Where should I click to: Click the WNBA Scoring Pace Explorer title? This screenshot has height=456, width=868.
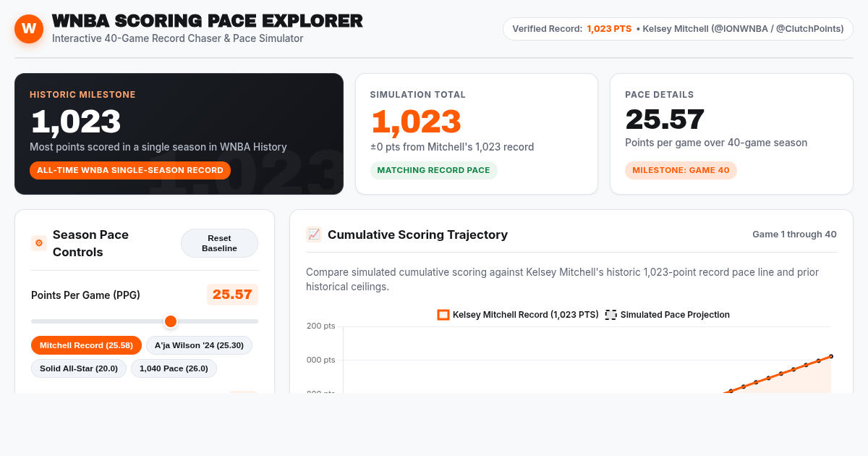pyautogui.click(x=208, y=21)
